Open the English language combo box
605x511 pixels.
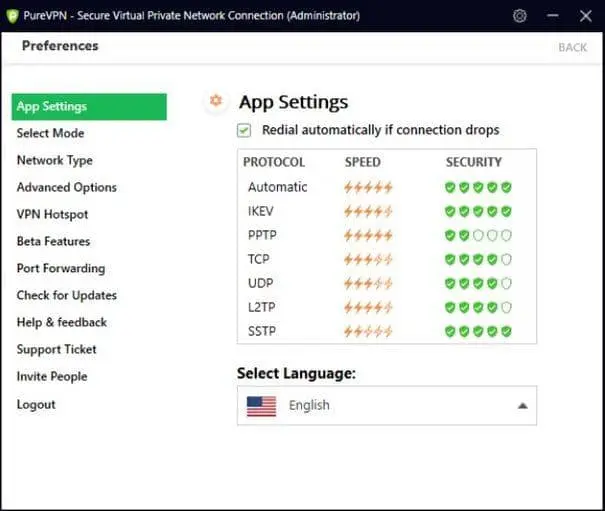click(387, 406)
